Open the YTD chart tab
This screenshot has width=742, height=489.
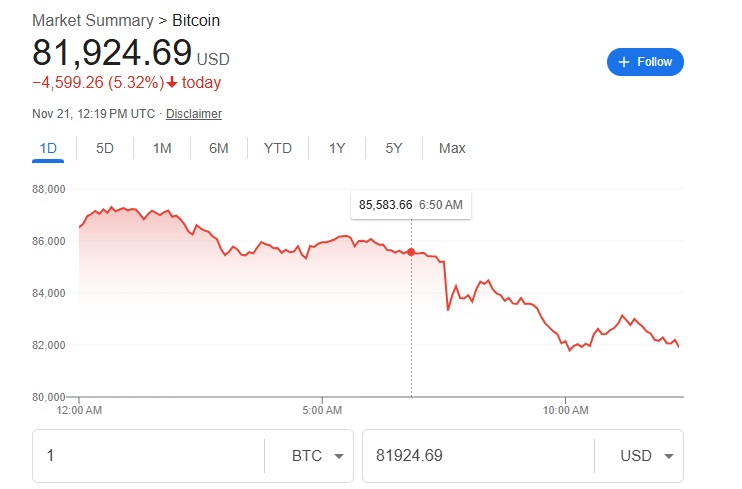tap(278, 148)
